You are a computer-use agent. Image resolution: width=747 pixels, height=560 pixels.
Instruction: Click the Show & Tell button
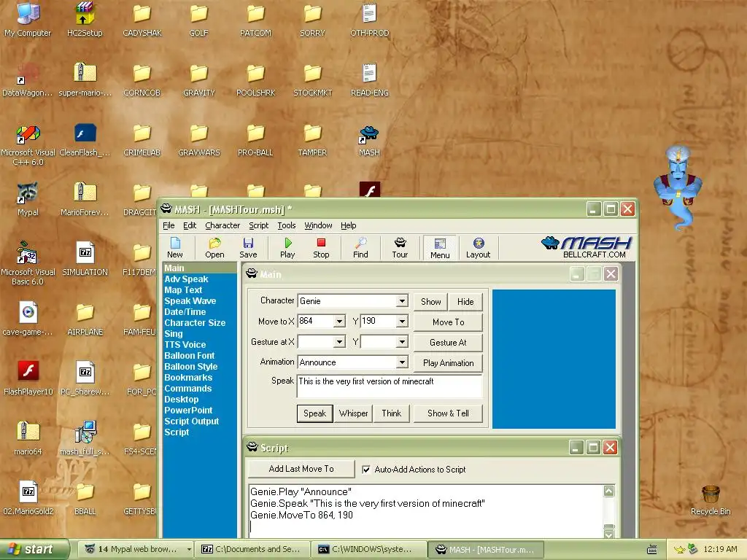[448, 414]
